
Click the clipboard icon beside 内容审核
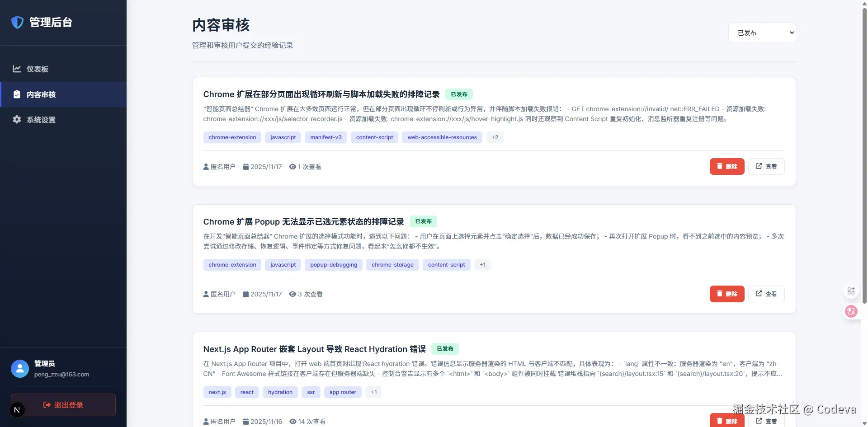(17, 94)
